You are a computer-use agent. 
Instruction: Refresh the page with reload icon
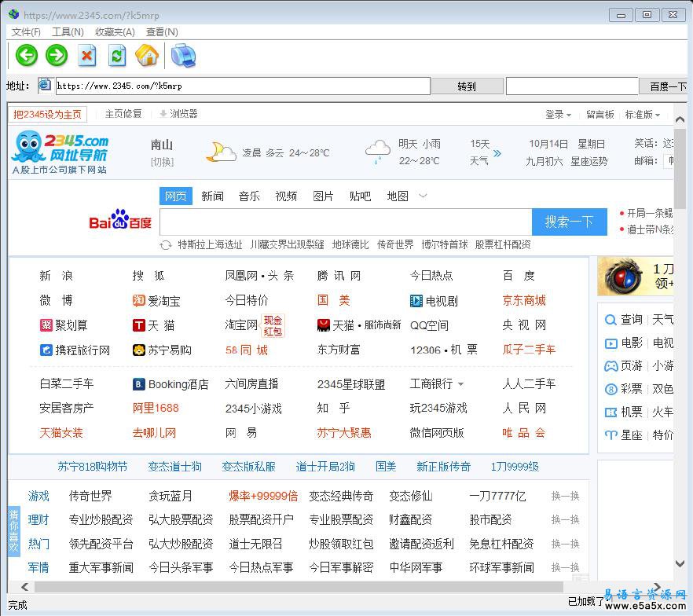pyautogui.click(x=117, y=56)
